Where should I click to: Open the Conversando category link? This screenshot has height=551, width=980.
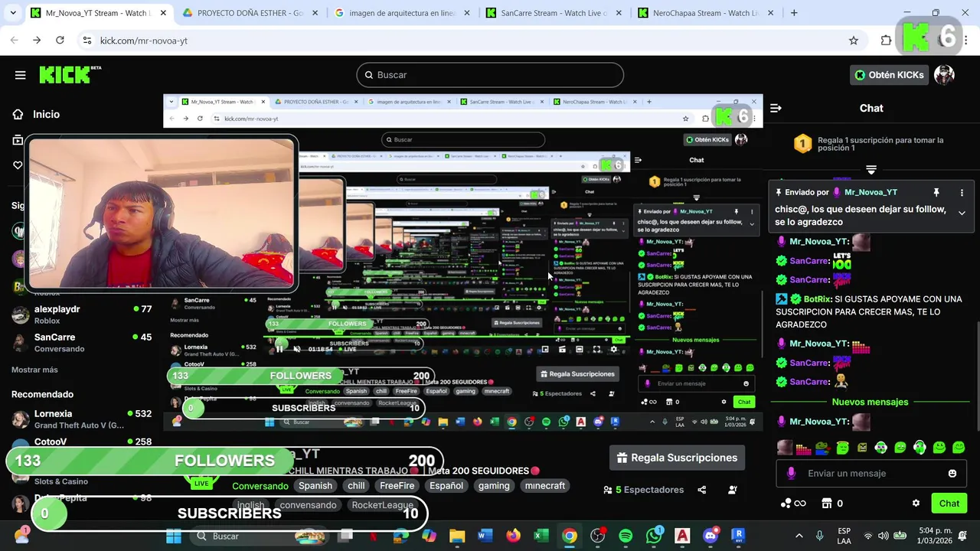pos(260,486)
